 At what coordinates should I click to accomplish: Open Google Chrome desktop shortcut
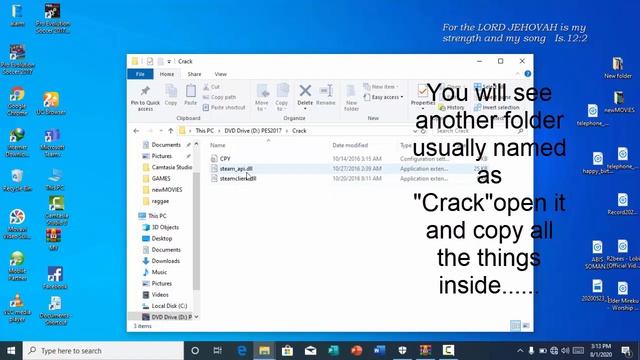[x=17, y=102]
